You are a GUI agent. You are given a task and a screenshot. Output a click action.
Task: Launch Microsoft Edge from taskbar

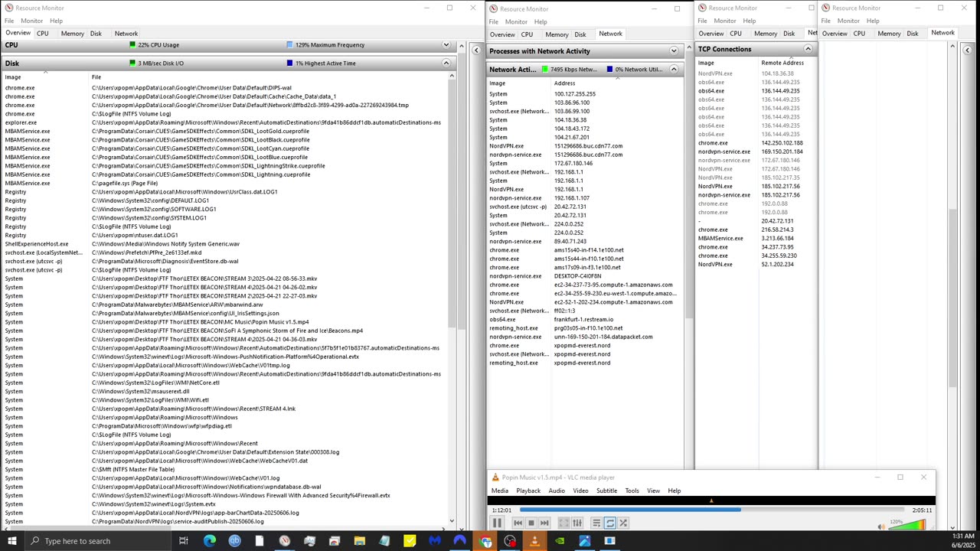(209, 541)
